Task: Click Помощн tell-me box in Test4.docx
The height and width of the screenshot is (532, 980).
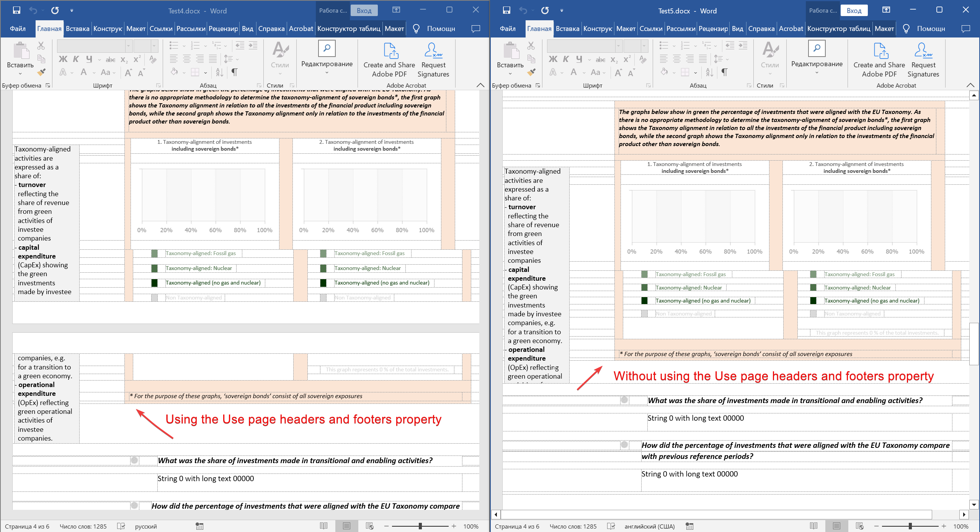Action: [441, 29]
